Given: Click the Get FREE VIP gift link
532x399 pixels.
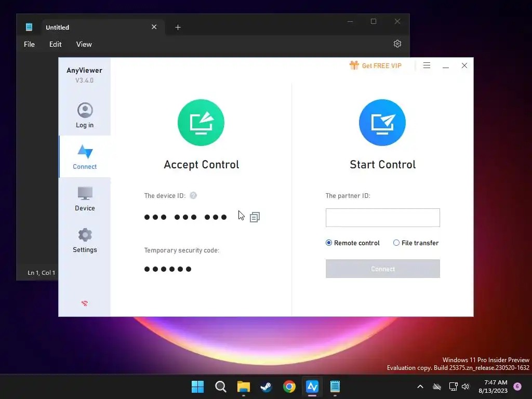Looking at the screenshot, I should point(375,65).
